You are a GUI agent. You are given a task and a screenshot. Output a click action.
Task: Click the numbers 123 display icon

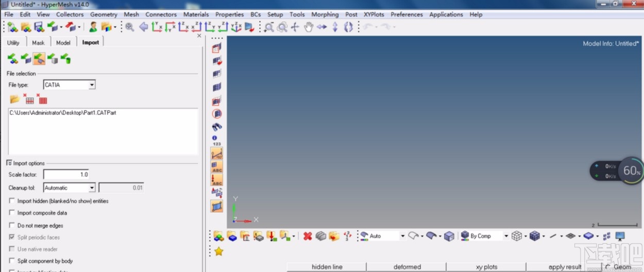point(216,140)
